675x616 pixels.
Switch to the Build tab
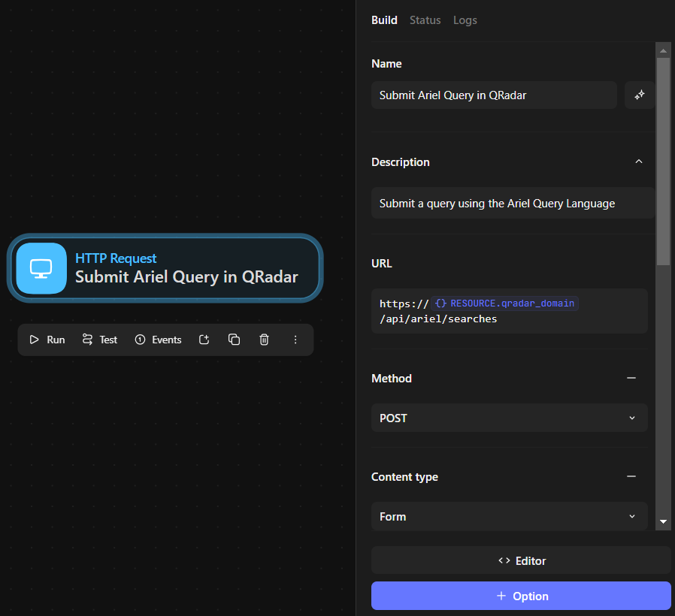384,20
